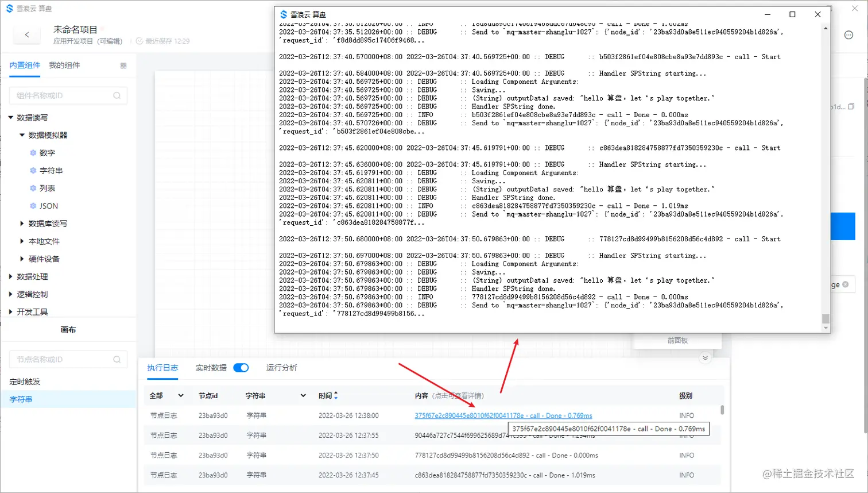Click the 2022-03-26 12:37:55 time cell
868x493 pixels.
348,435
